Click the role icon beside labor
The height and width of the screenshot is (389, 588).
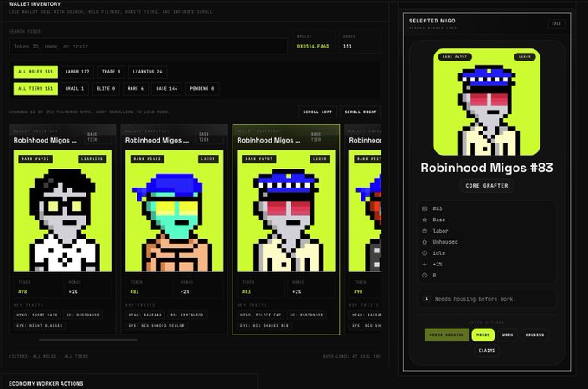pos(425,231)
